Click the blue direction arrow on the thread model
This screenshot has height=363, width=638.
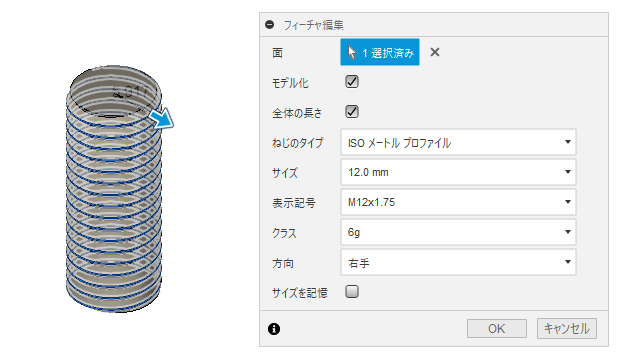coord(162,118)
